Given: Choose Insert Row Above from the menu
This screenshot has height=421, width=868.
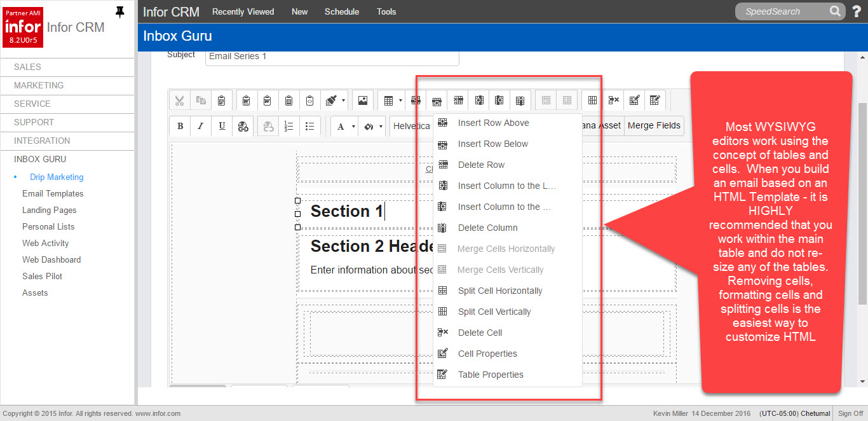Looking at the screenshot, I should point(507,123).
